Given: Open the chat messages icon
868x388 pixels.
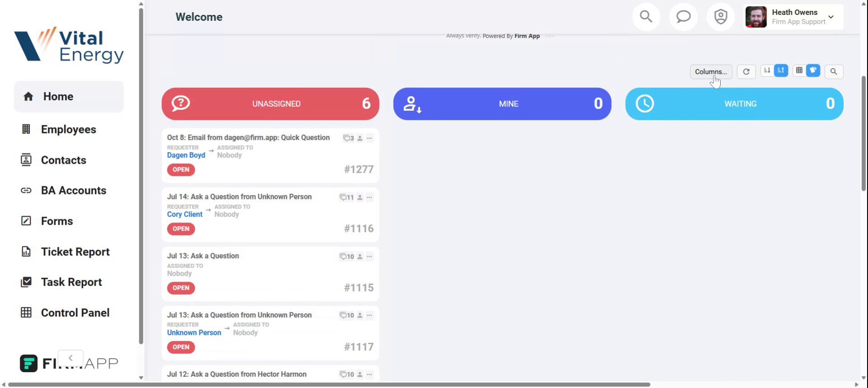Looking at the screenshot, I should click(x=683, y=17).
